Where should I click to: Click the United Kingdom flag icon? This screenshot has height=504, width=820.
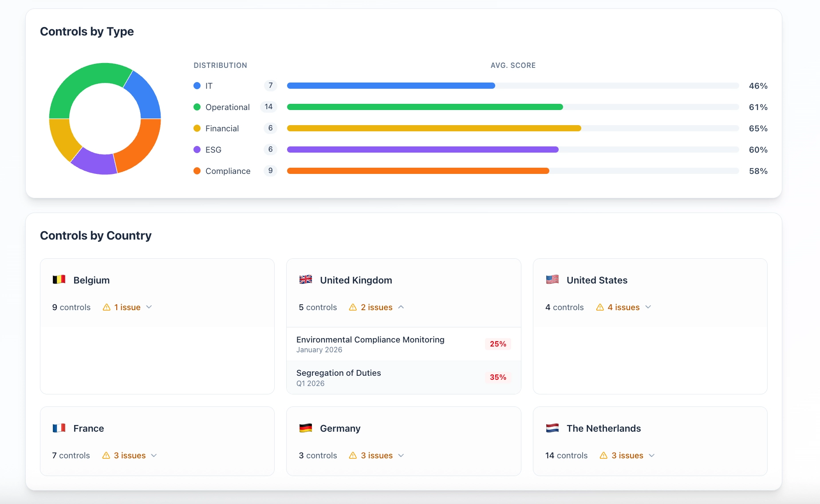pos(306,280)
